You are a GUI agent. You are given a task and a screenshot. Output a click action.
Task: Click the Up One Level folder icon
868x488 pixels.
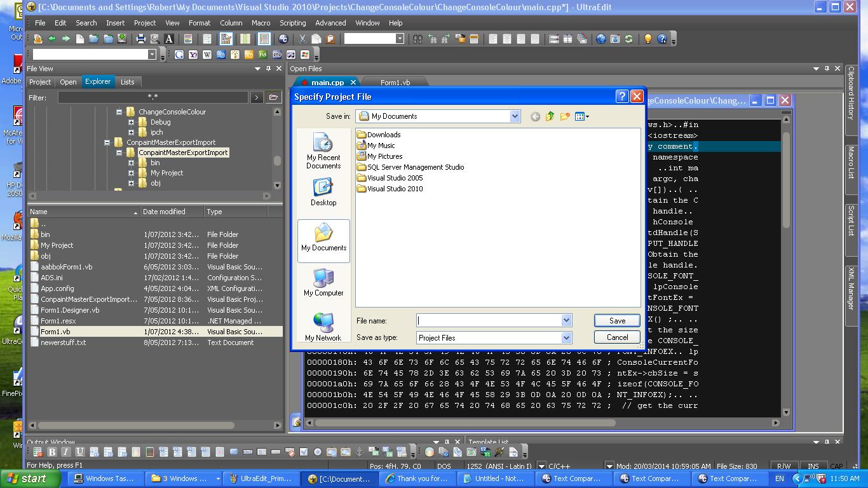click(x=550, y=116)
